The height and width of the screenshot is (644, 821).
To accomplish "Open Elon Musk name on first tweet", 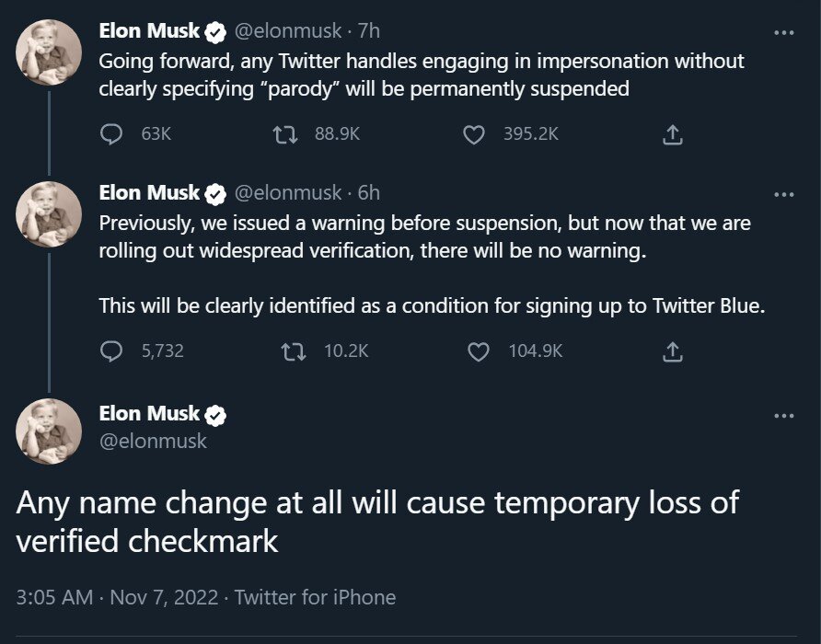I will pos(149,31).
